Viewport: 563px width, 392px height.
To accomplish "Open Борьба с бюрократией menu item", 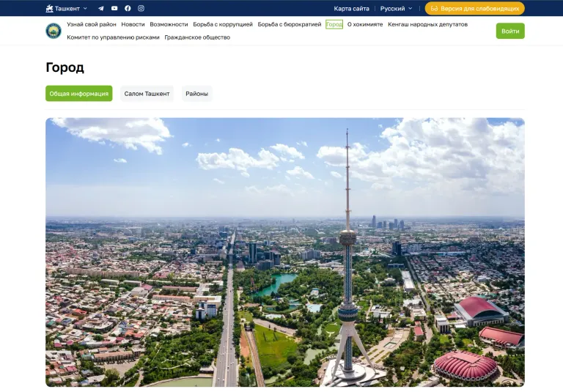I will (x=290, y=24).
